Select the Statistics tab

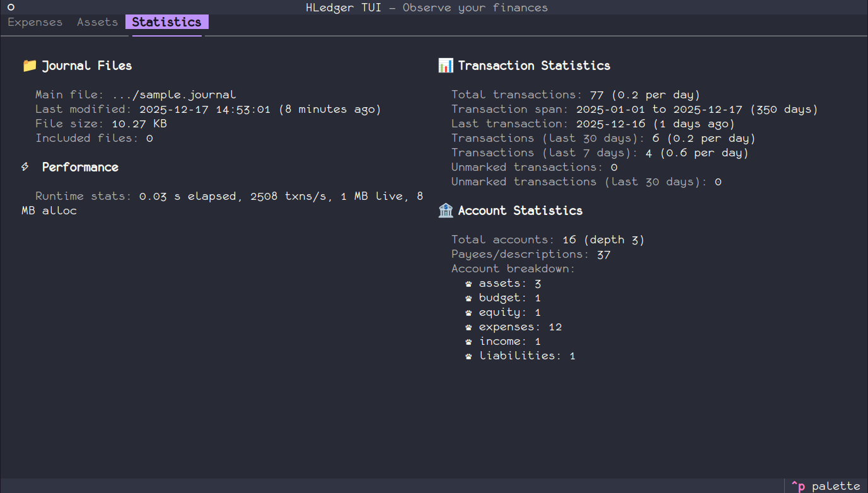click(166, 22)
